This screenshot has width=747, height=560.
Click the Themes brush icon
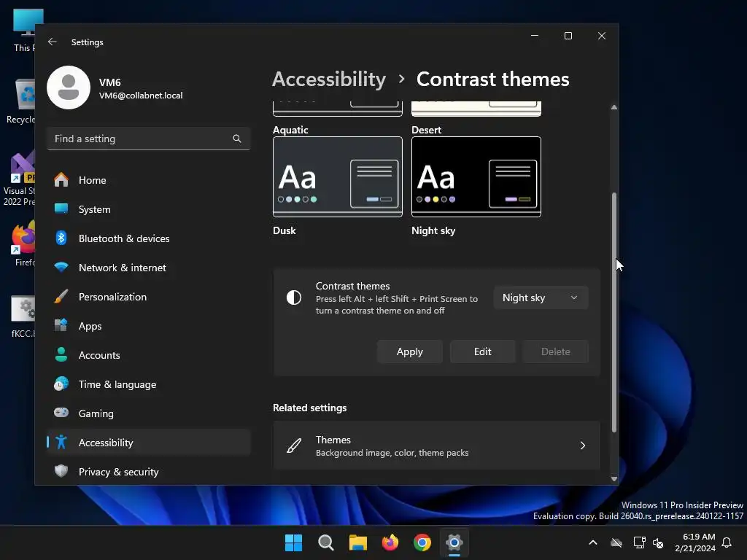294,446
